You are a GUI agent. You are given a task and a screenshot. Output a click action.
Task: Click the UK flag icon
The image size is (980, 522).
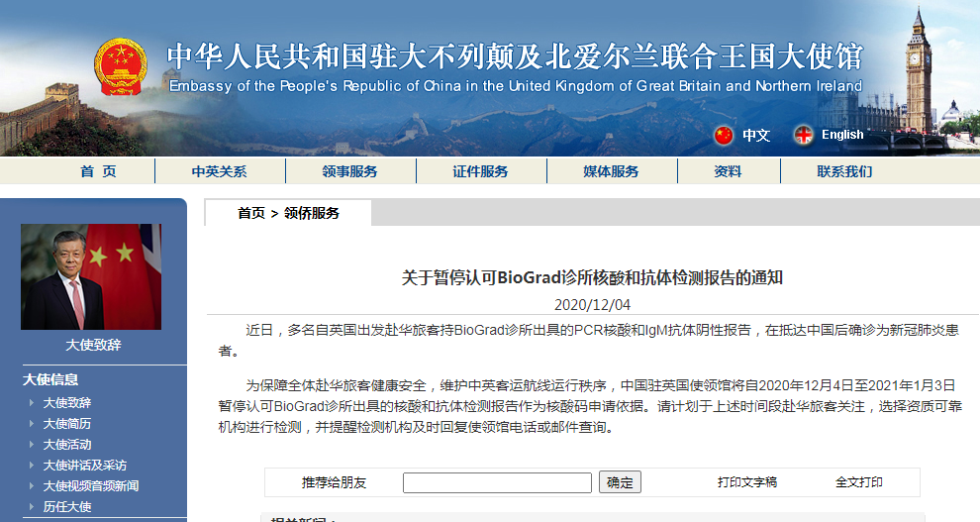click(x=803, y=135)
